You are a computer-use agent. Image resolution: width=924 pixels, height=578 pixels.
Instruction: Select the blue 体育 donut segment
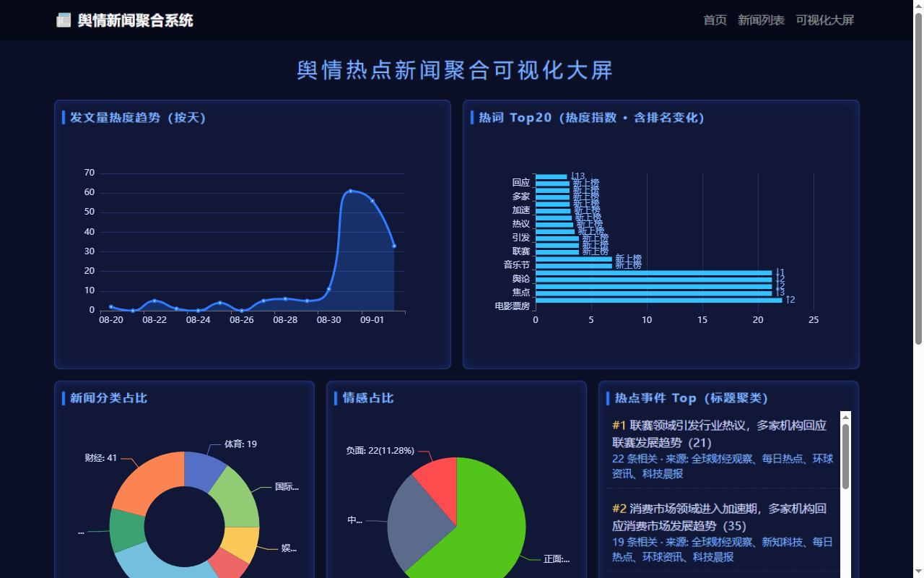point(203,470)
